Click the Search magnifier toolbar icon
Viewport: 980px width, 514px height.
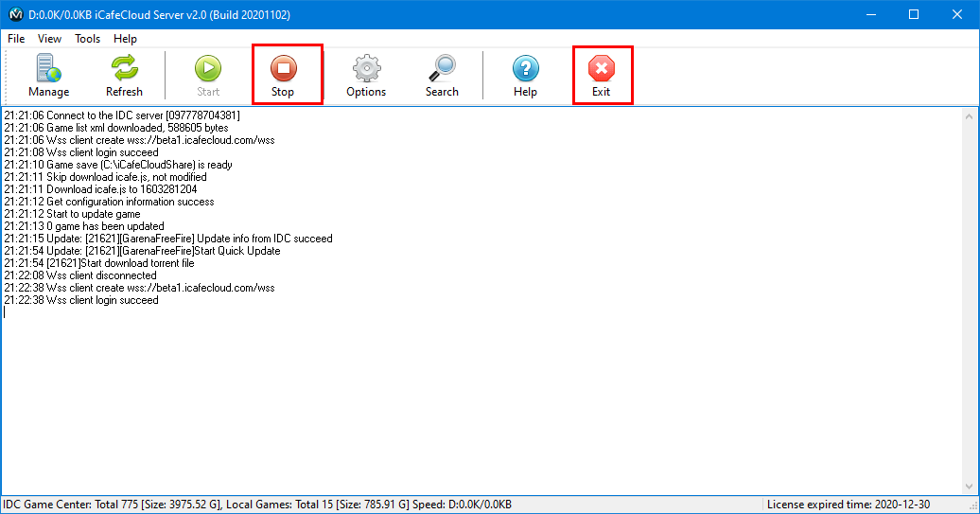[442, 75]
